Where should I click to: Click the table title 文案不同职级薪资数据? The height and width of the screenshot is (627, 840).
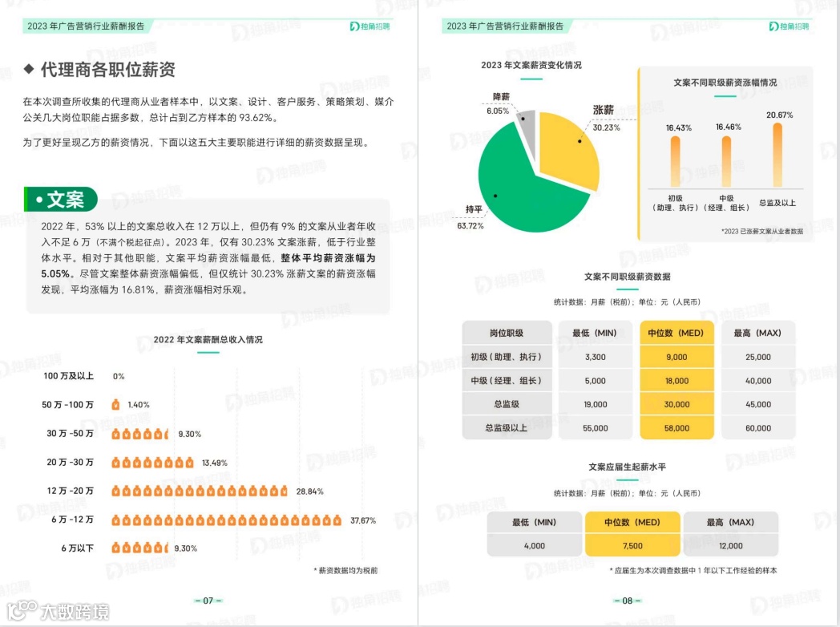(628, 277)
